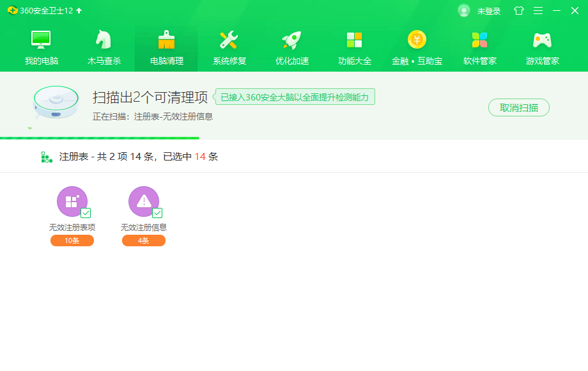Image resolution: width=588 pixels, height=371 pixels.
Task: Click the 10条 orange count badge
Action: (x=72, y=241)
